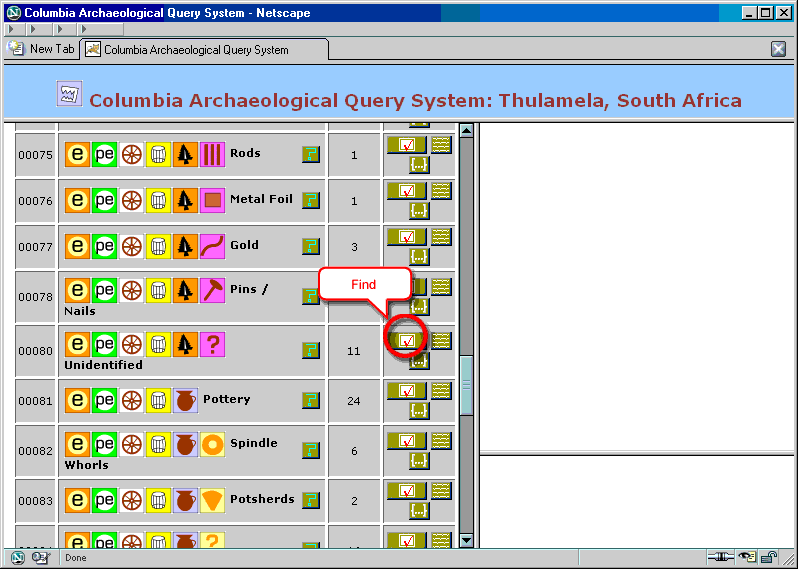Click the tree icon in Pins / Nails row
798x569 pixels.
[185, 290]
